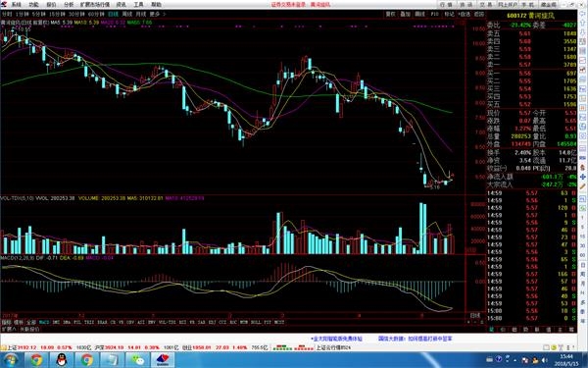Toggle 叠加 overlay on chart
Image resolution: width=588 pixels, height=368 pixels.
405,14
